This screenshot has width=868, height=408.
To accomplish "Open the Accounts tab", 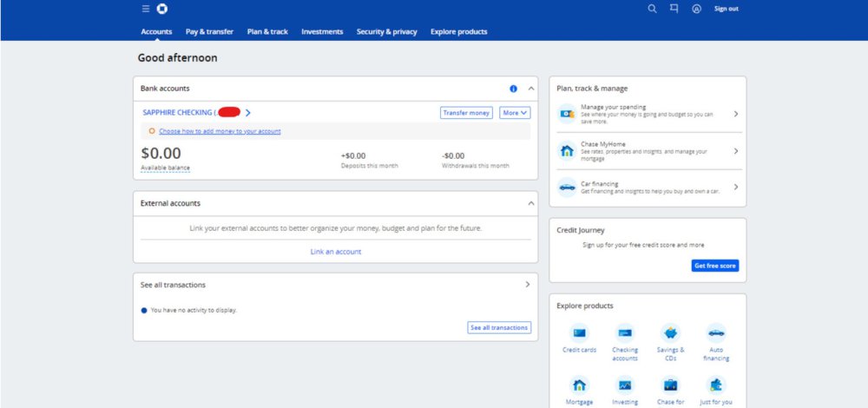I will (x=156, y=31).
